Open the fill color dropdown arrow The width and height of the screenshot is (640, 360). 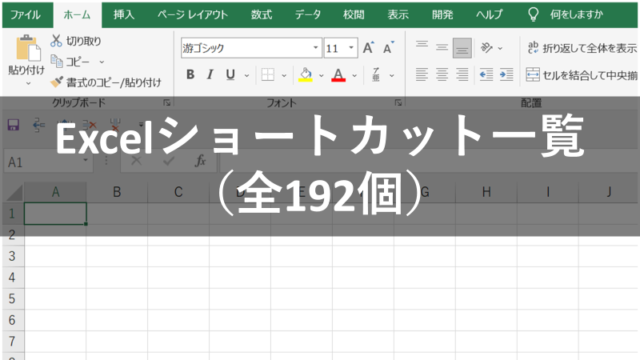pos(321,76)
